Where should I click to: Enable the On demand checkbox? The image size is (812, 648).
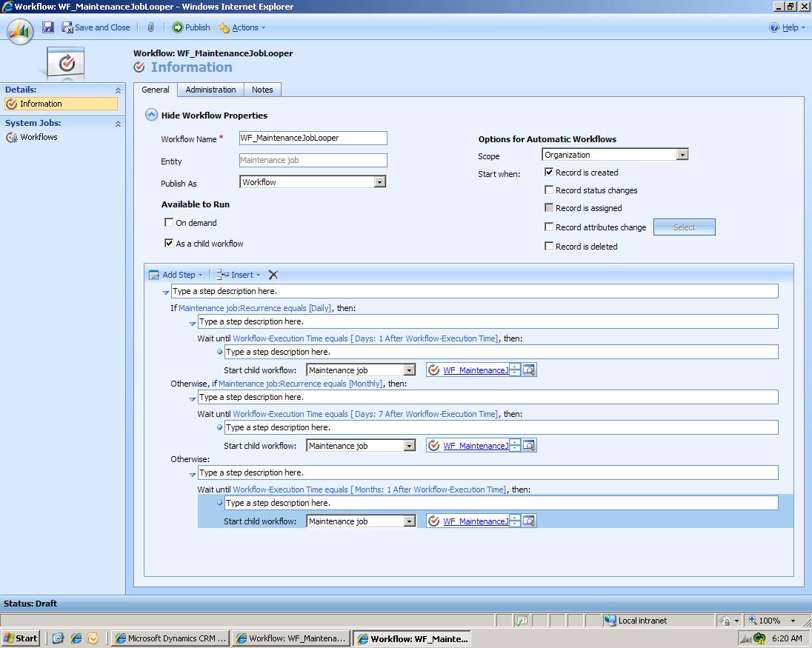[169, 223]
